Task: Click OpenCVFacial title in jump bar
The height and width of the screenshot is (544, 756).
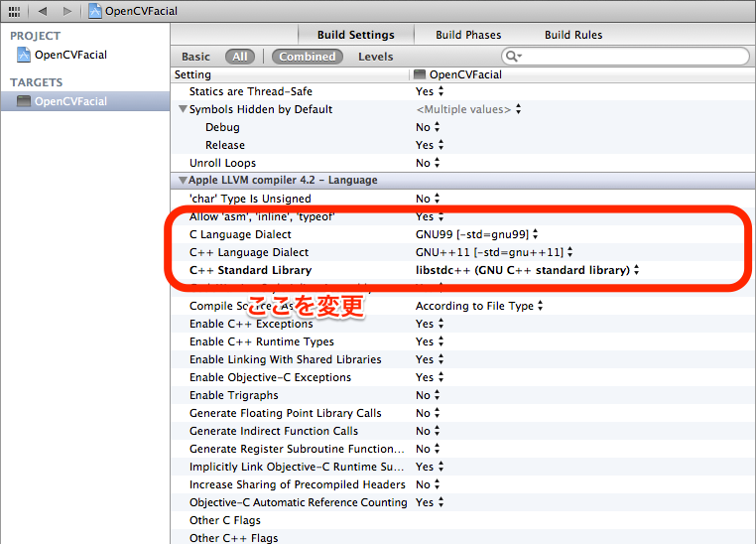Action: 141,11
